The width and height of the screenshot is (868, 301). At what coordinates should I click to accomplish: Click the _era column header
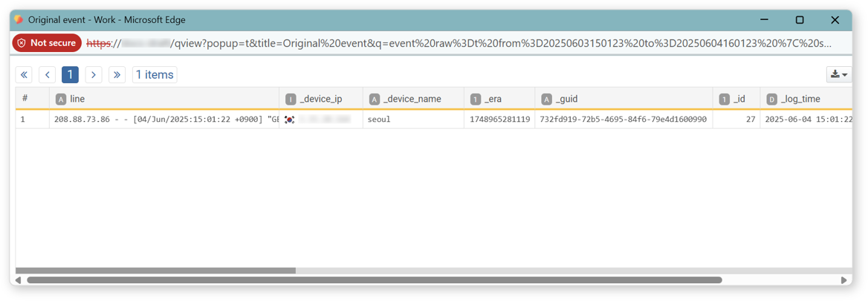pyautogui.click(x=493, y=99)
